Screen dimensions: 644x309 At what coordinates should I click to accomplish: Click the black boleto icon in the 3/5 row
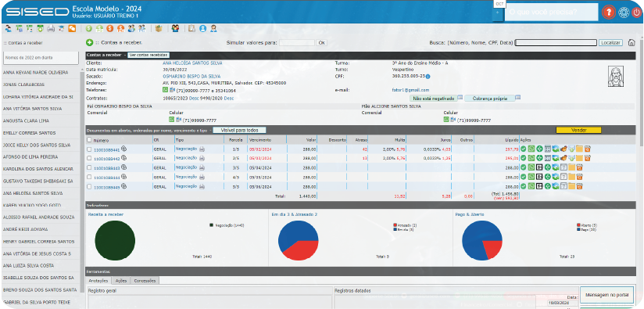[539, 167]
